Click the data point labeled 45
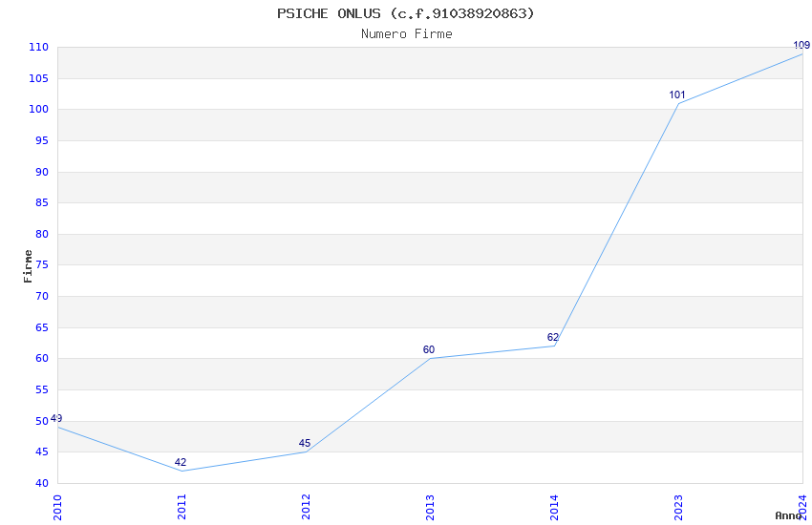812x525 pixels. point(306,451)
